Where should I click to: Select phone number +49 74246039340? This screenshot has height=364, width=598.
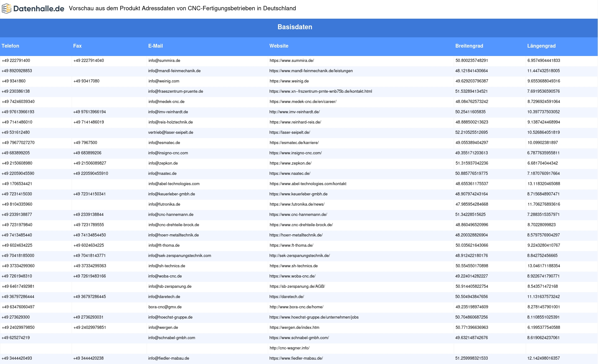(x=18, y=102)
